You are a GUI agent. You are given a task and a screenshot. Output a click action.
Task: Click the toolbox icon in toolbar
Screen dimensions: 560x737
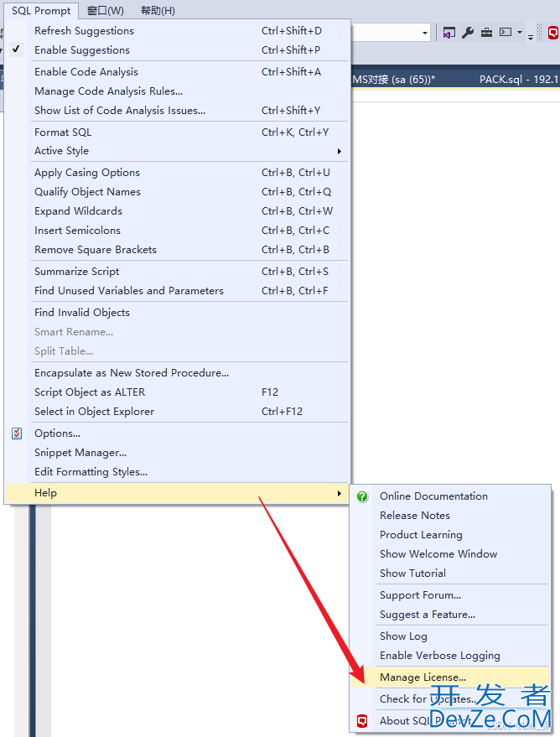(x=486, y=33)
